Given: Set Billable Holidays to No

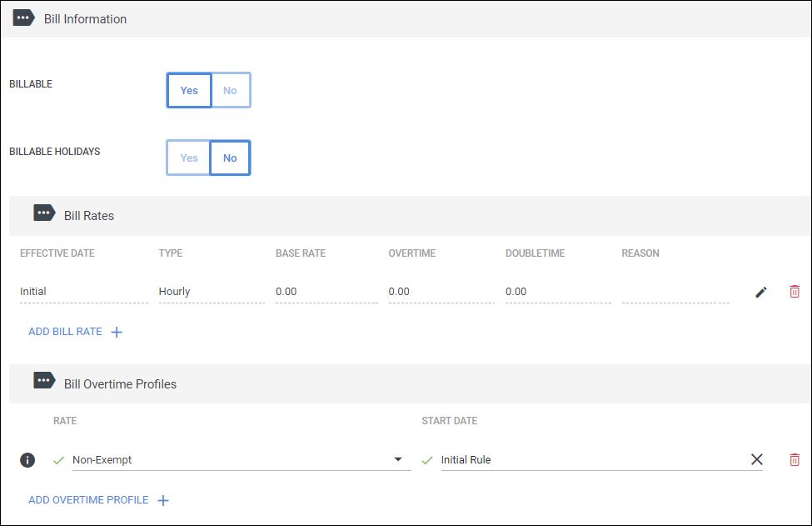Looking at the screenshot, I should point(230,158).
